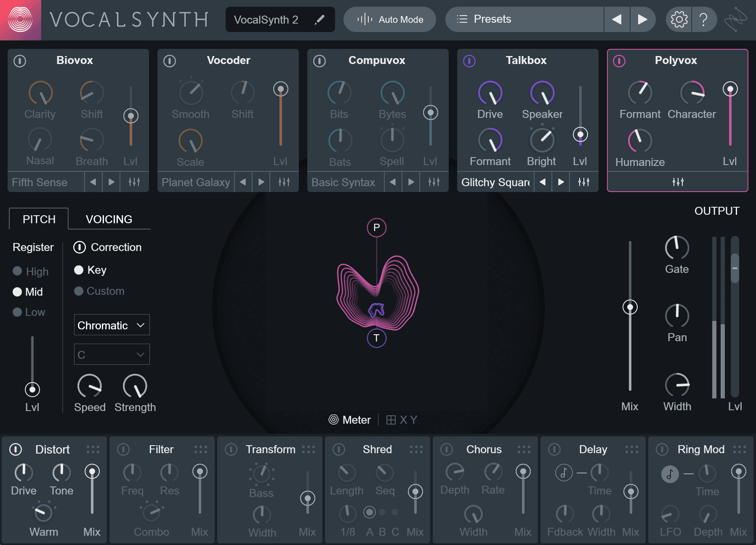Click the correction Speed knob

click(90, 386)
